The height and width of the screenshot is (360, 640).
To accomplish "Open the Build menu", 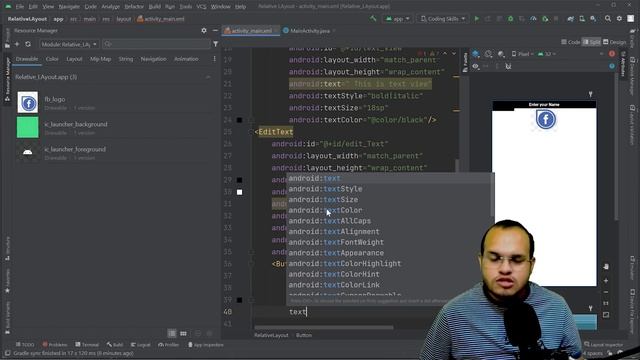I will [154, 7].
